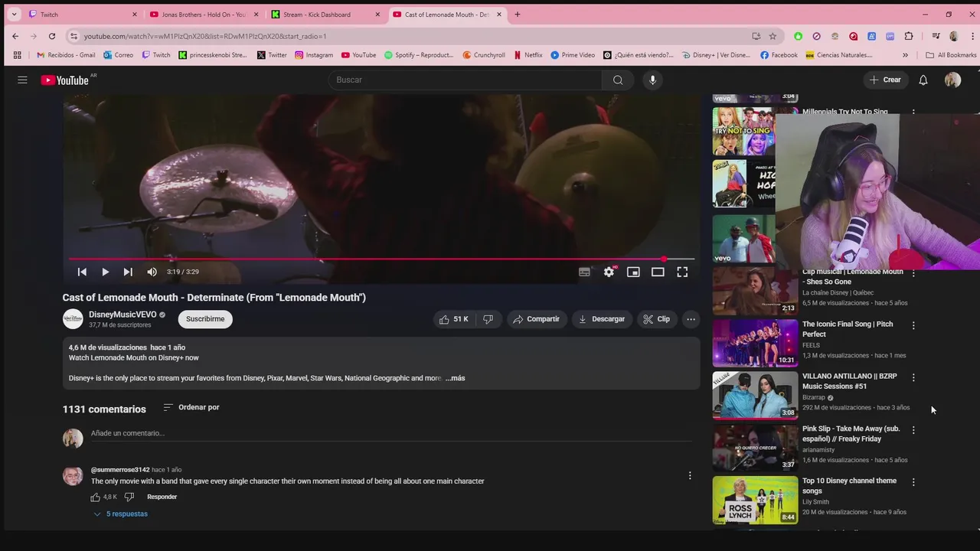
Task: Open the Ross Lynch Top 10 thumbnail
Action: (x=755, y=500)
